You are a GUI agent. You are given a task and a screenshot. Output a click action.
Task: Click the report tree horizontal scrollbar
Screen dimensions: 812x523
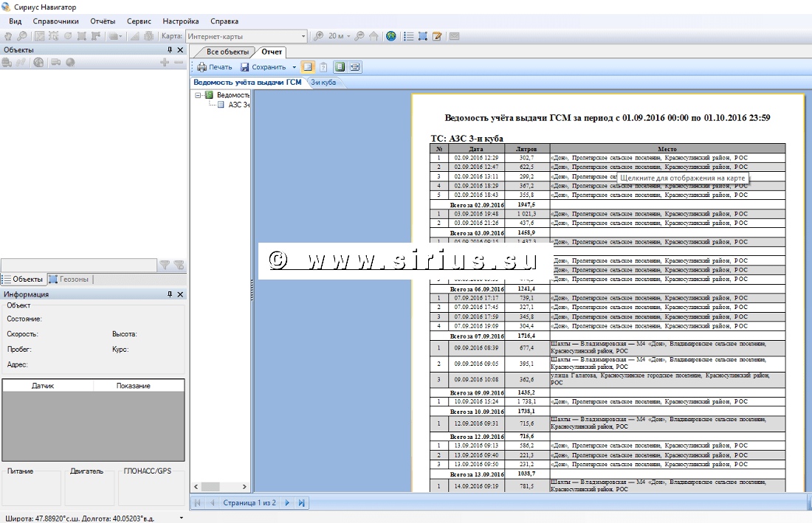[x=220, y=487]
